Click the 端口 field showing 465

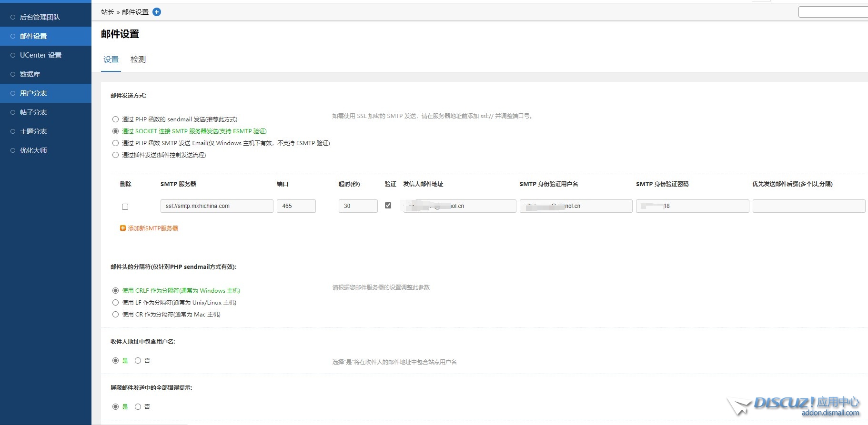(x=296, y=206)
